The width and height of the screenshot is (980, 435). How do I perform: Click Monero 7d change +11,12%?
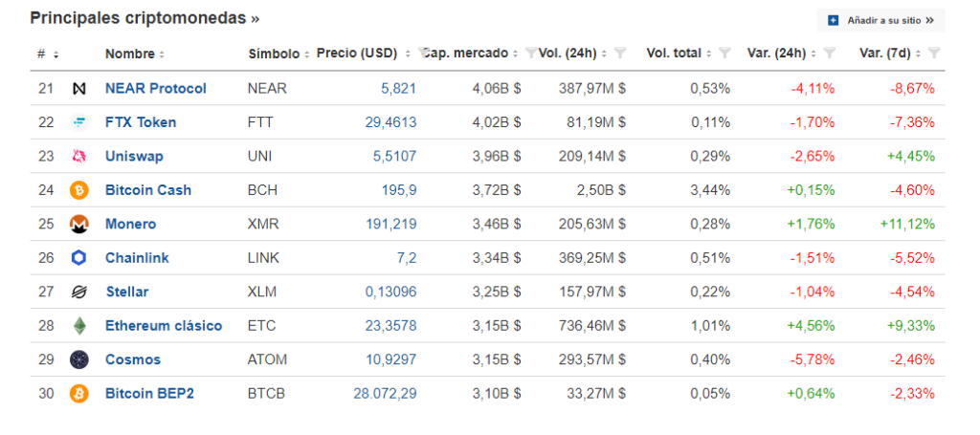pos(907,224)
